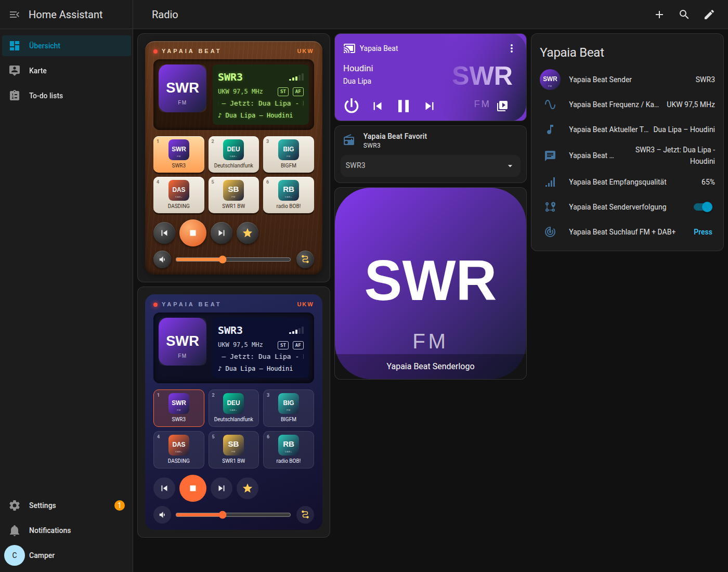
Task: Collapse the Home Assistant sidebar menu
Action: point(15,15)
